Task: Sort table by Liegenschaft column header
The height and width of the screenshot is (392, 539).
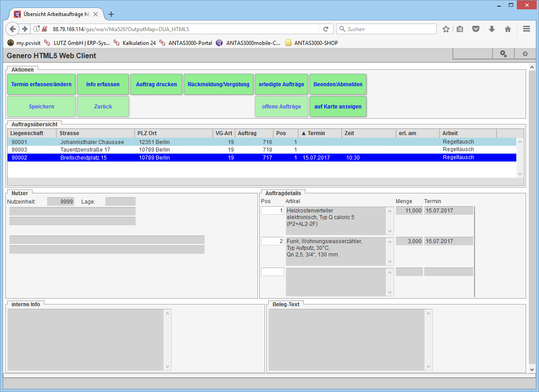Action: pos(27,133)
